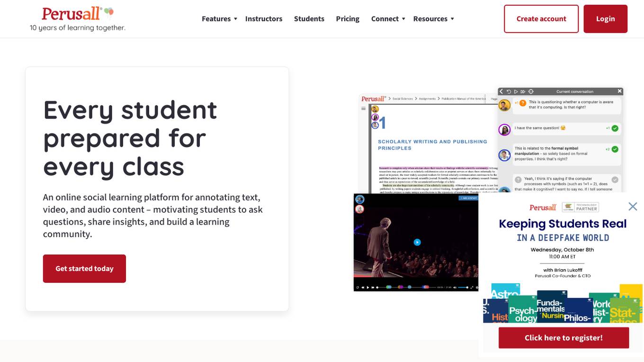Click green checkmark beside 'I have the same question'

pos(615,128)
